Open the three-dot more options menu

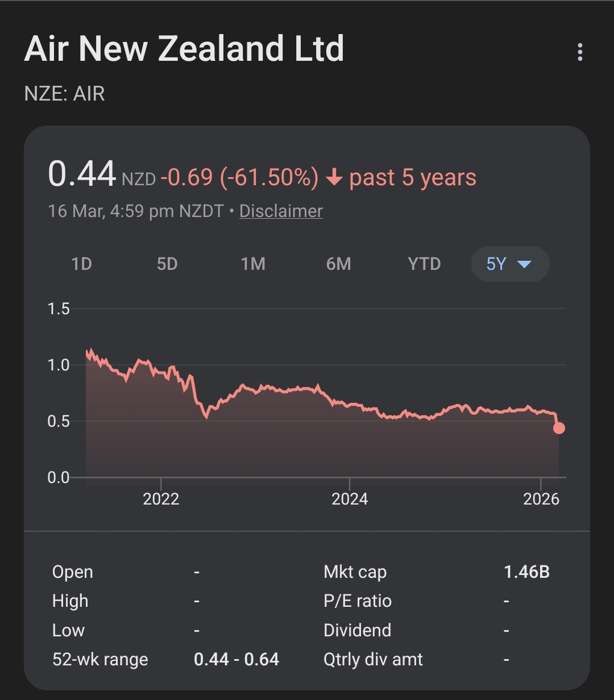580,52
